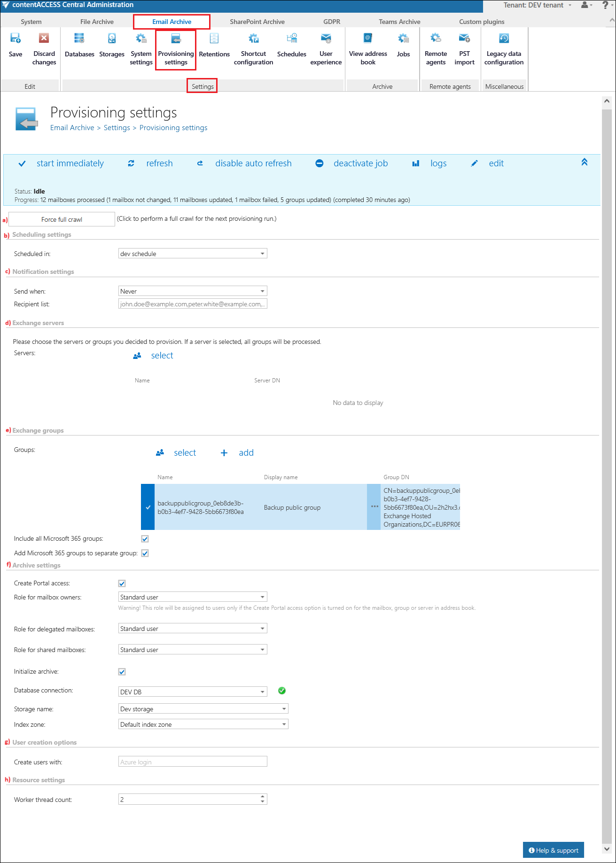Switch to the Teams Archive tab

pyautogui.click(x=399, y=22)
